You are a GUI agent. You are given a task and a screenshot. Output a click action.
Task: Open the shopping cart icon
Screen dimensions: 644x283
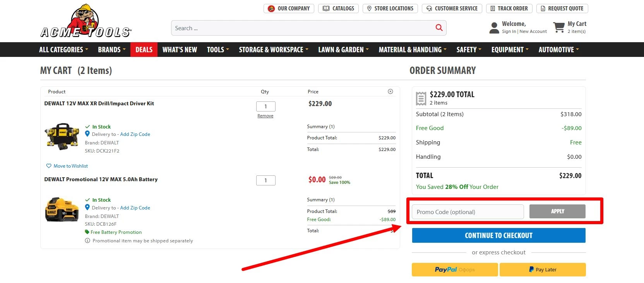point(558,27)
